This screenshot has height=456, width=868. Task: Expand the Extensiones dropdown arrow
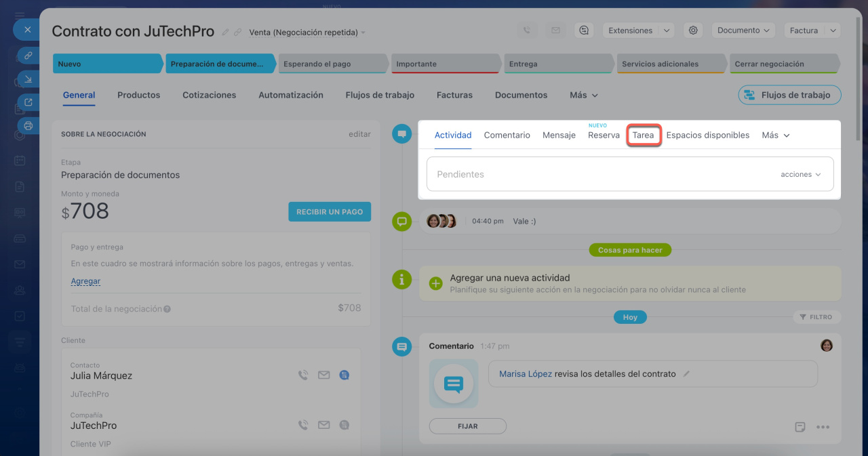(666, 30)
